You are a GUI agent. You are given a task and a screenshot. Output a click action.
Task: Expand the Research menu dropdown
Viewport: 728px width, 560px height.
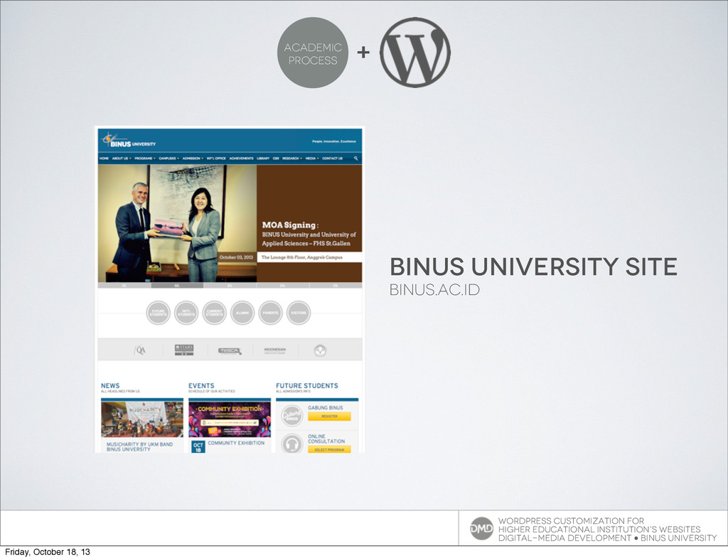[292, 158]
